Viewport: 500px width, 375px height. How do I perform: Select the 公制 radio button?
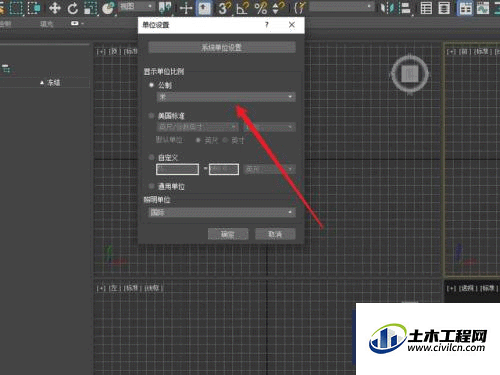point(151,85)
